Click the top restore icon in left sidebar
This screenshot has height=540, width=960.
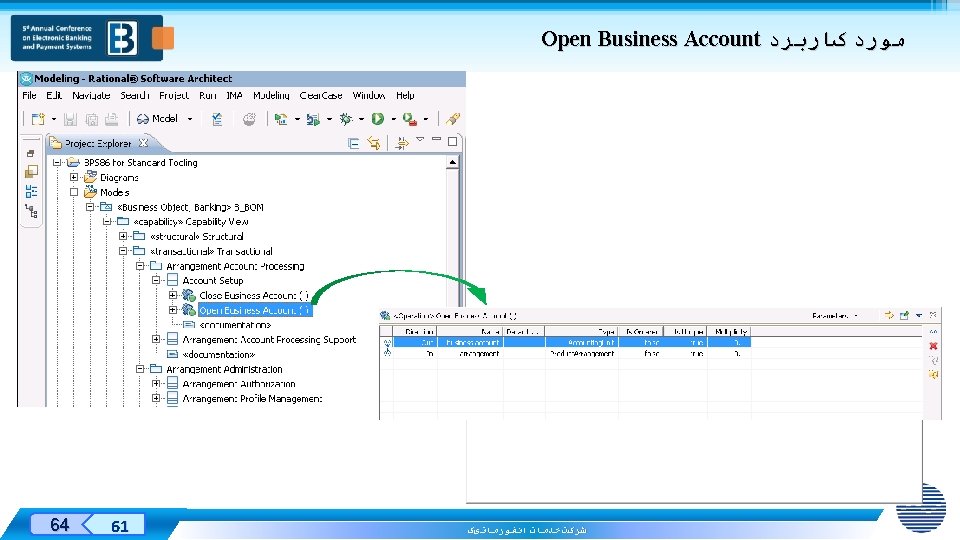tap(31, 154)
